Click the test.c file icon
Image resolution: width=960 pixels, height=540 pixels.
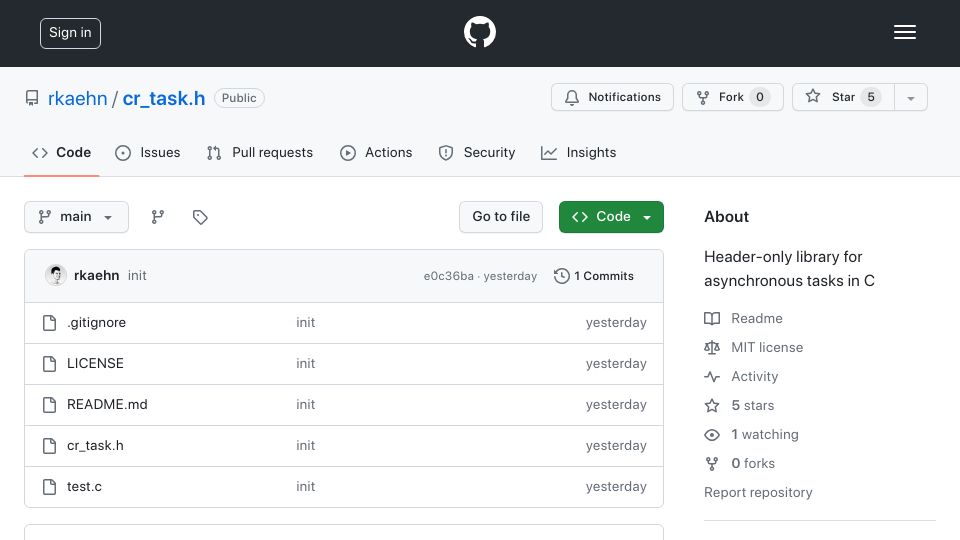[x=50, y=487]
